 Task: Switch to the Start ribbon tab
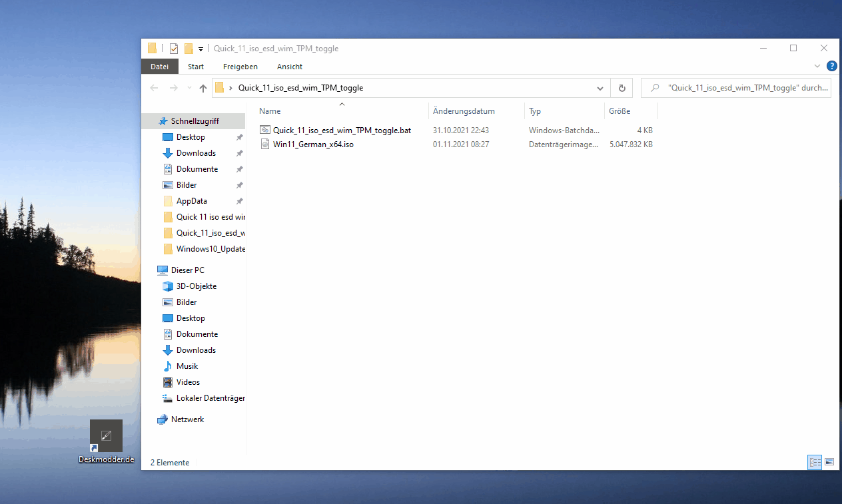coord(196,67)
